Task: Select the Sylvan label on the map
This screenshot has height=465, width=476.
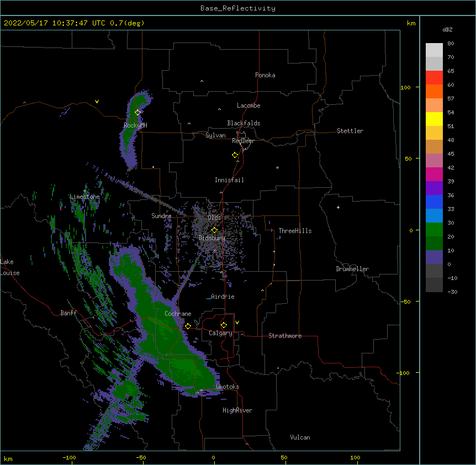Action: [215, 135]
